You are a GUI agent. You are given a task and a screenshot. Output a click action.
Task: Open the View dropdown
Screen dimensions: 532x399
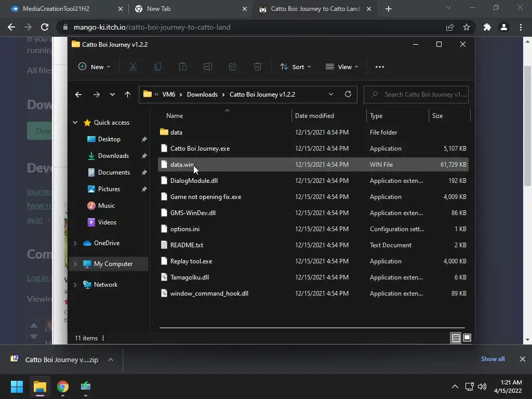[342, 67]
